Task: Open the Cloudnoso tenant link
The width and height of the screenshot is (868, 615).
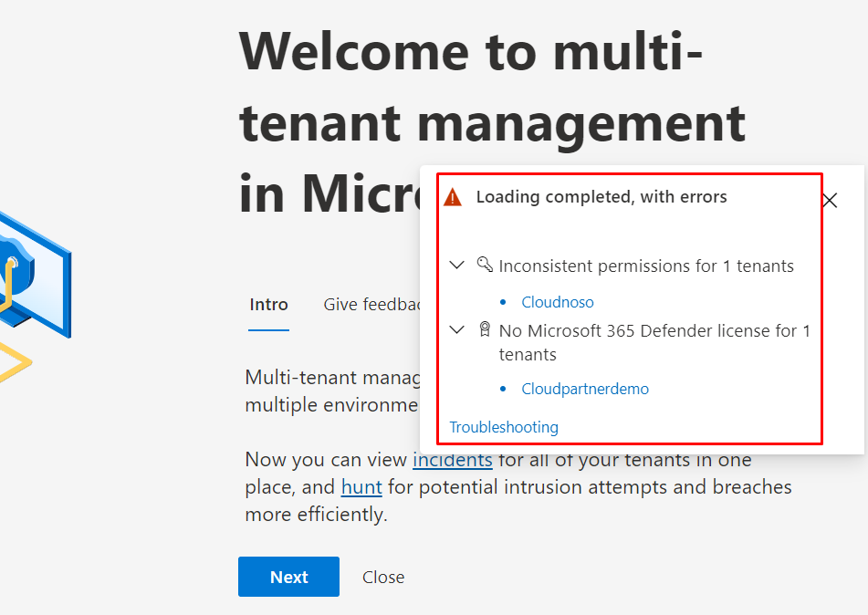Action: (x=558, y=302)
